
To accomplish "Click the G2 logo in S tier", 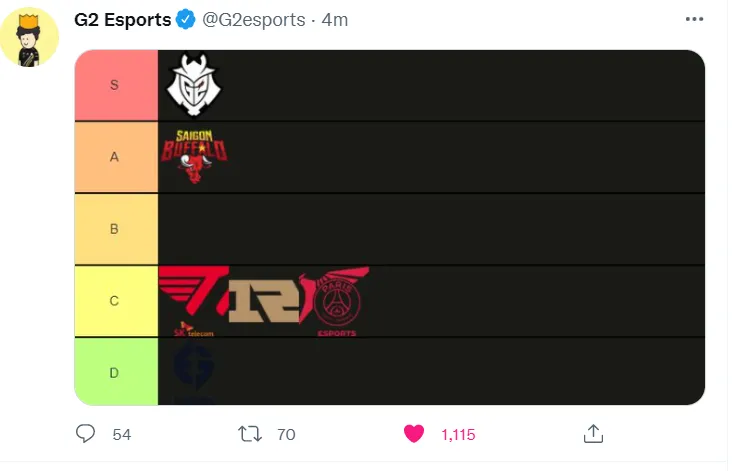I will (x=192, y=85).
